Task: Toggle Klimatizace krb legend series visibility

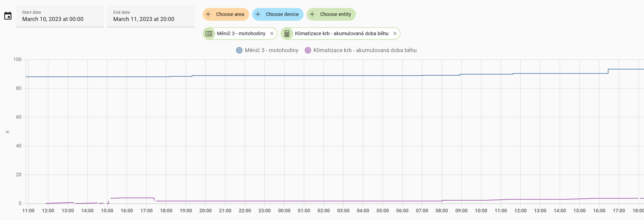Action: [x=365, y=50]
